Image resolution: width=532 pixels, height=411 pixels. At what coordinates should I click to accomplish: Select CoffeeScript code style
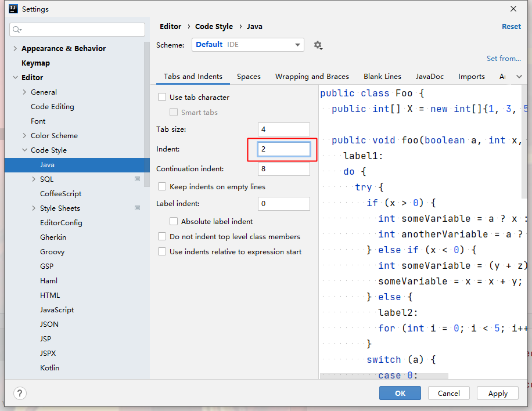(x=61, y=194)
